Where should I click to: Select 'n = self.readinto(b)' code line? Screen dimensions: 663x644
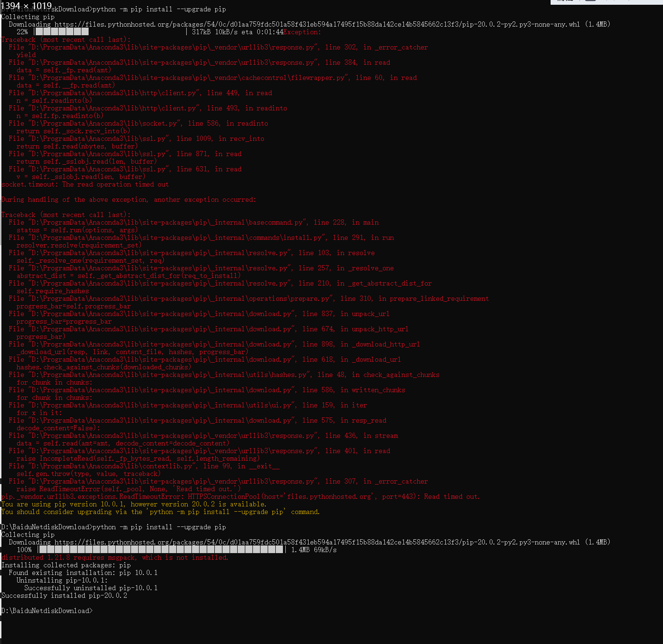[54, 100]
